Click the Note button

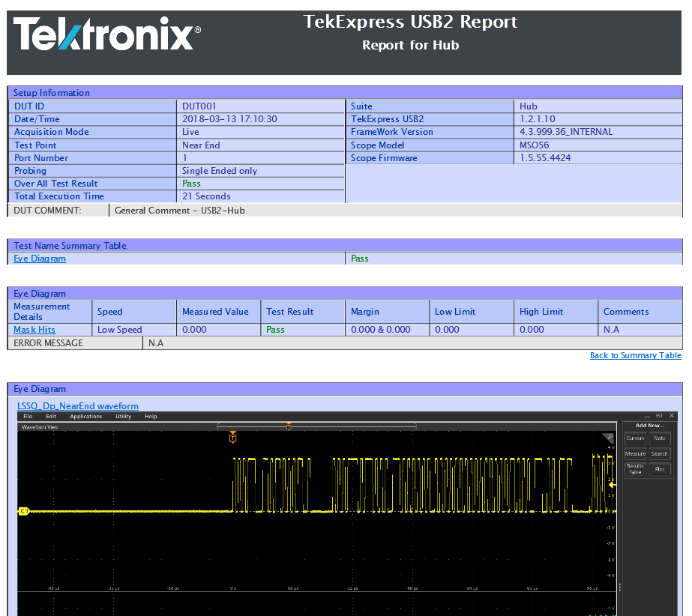[660, 438]
